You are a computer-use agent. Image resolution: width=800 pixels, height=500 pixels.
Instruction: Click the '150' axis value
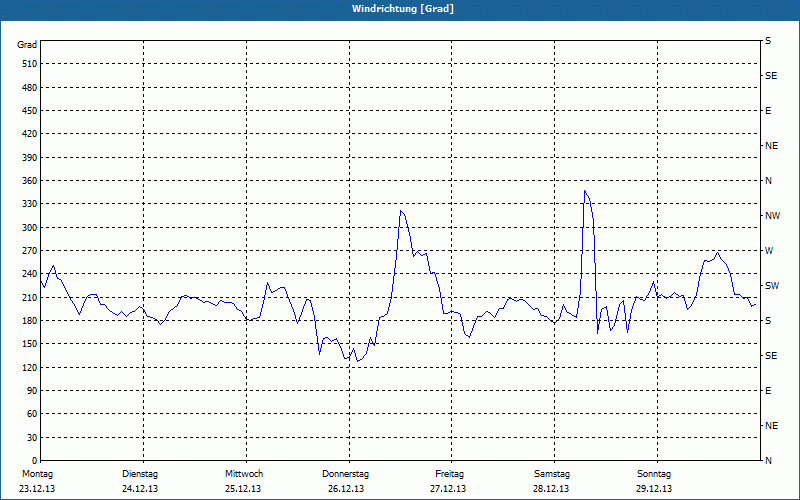tap(30, 344)
